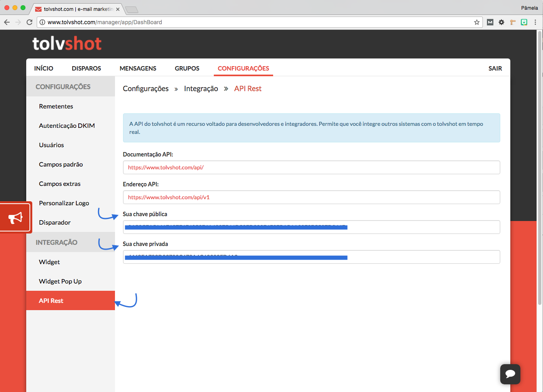The height and width of the screenshot is (392, 543).
Task: Click the Sua chave privada field
Action: coord(311,257)
